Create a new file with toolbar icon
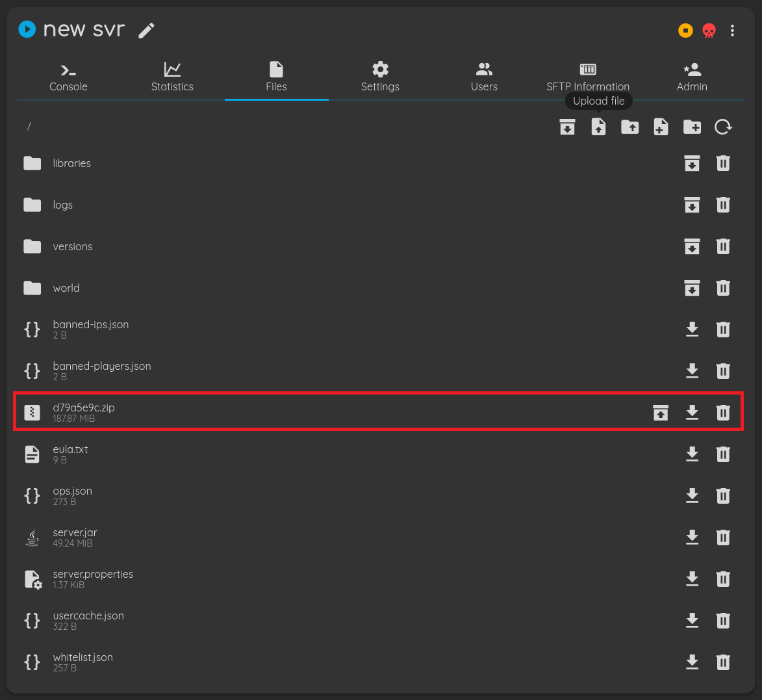762x700 pixels. pyautogui.click(x=661, y=127)
